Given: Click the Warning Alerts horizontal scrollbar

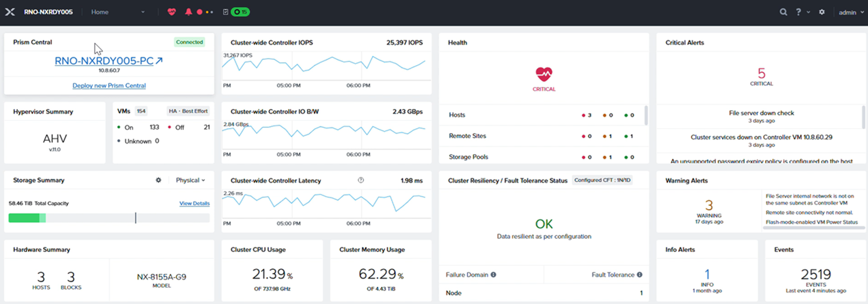Looking at the screenshot, I should (814, 228).
